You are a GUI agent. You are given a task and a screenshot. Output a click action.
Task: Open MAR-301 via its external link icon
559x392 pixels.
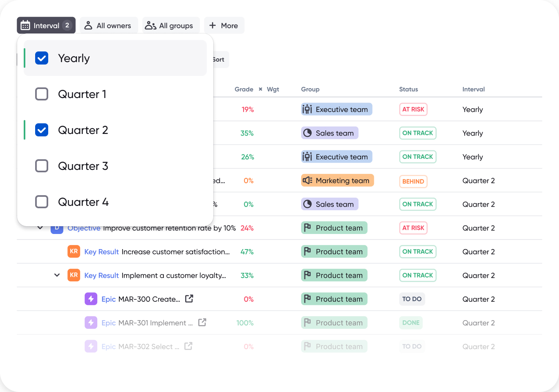[x=202, y=322]
